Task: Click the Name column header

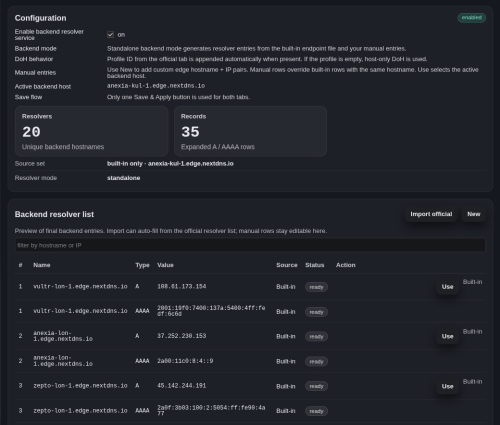Action: point(42,265)
